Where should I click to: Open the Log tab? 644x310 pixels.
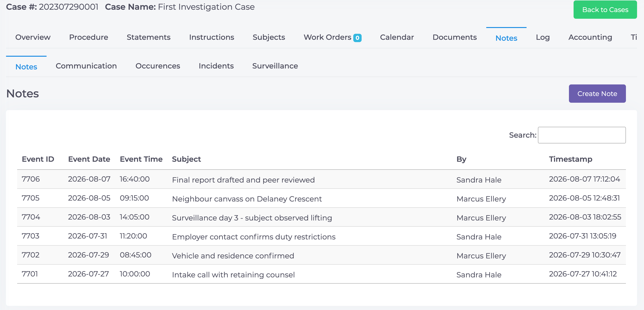tap(543, 37)
